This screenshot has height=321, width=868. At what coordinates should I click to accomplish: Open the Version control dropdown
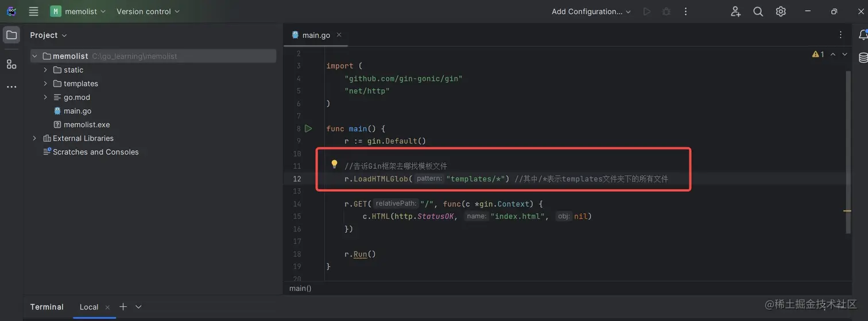click(148, 11)
